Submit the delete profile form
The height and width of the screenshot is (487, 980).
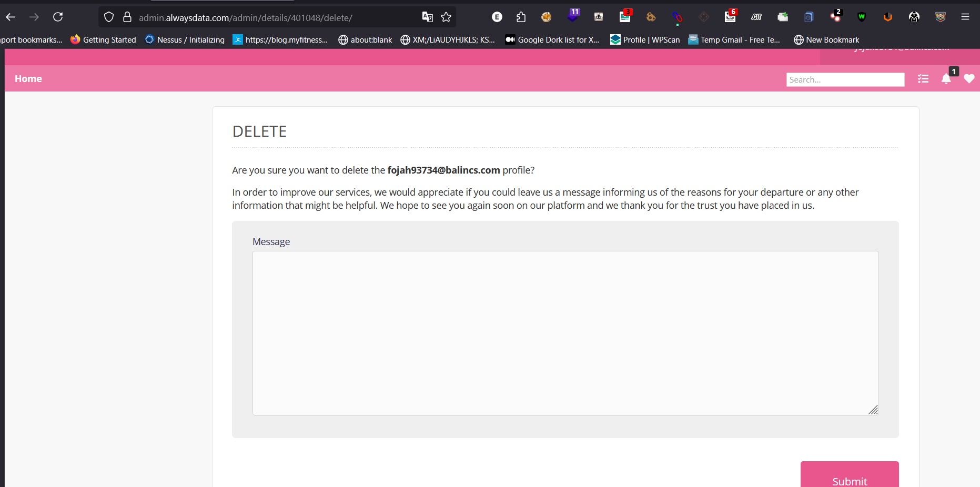tap(849, 479)
